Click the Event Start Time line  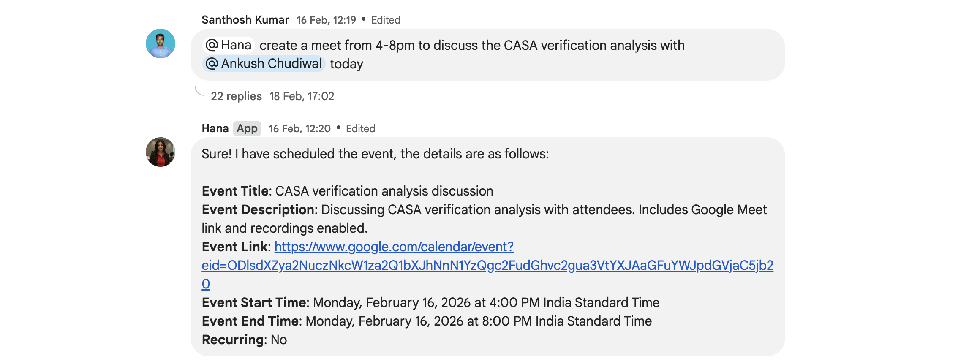[430, 303]
